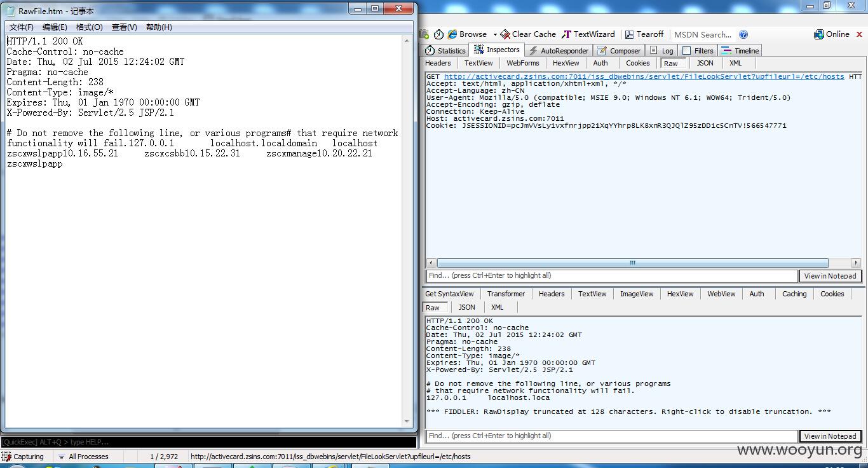This screenshot has height=468, width=868.
Task: Select the Transformer response tab
Action: 506,294
